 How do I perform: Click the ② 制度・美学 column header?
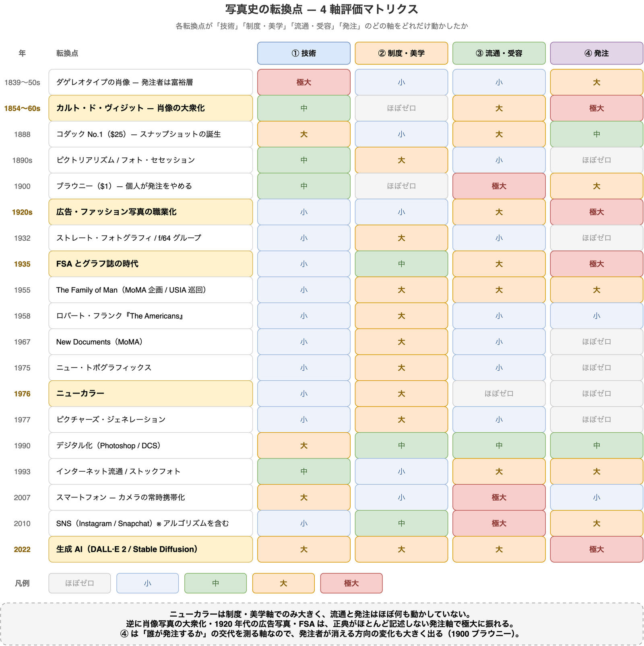tap(401, 53)
